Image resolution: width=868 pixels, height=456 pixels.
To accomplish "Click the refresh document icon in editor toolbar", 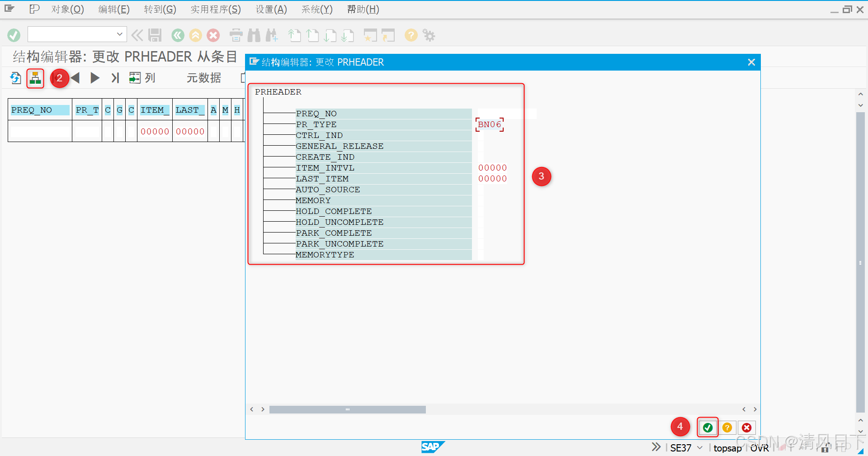I will tap(16, 78).
